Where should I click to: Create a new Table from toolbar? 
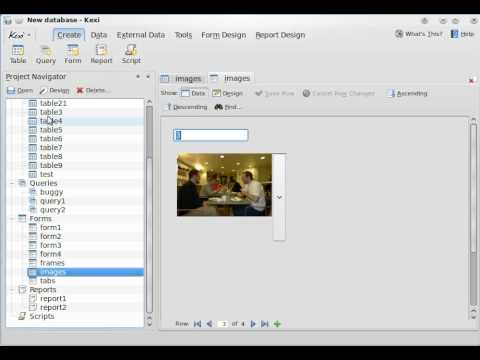pyautogui.click(x=18, y=54)
